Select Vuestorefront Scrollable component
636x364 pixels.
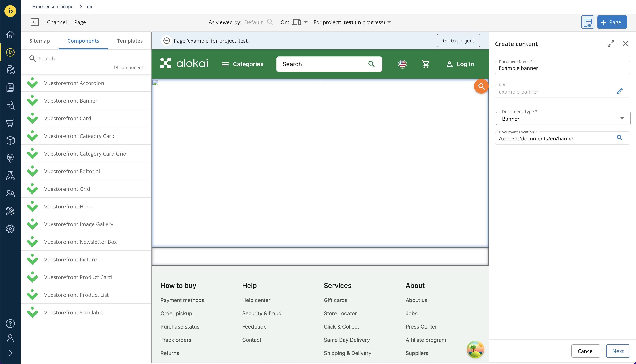coord(86,313)
